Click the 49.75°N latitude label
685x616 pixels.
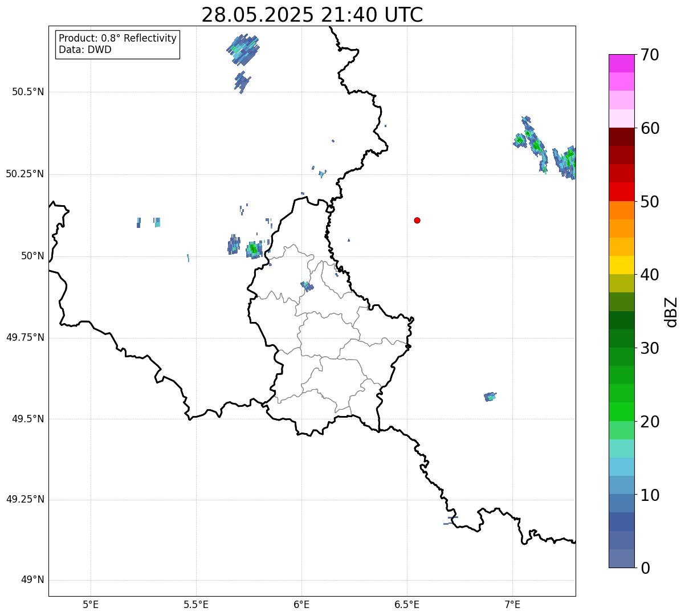click(25, 337)
